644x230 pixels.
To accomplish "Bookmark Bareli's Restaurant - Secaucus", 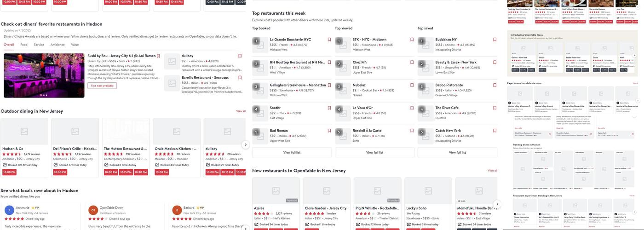I will coord(240,78).
